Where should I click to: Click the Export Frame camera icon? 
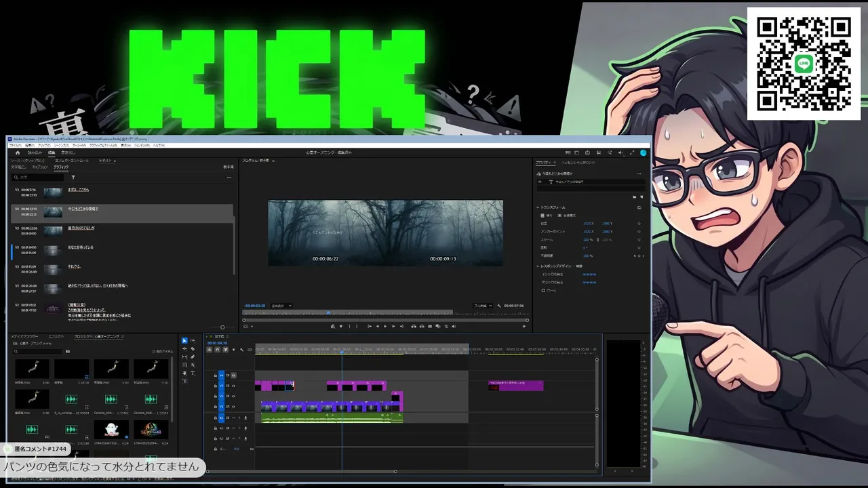coord(430,326)
